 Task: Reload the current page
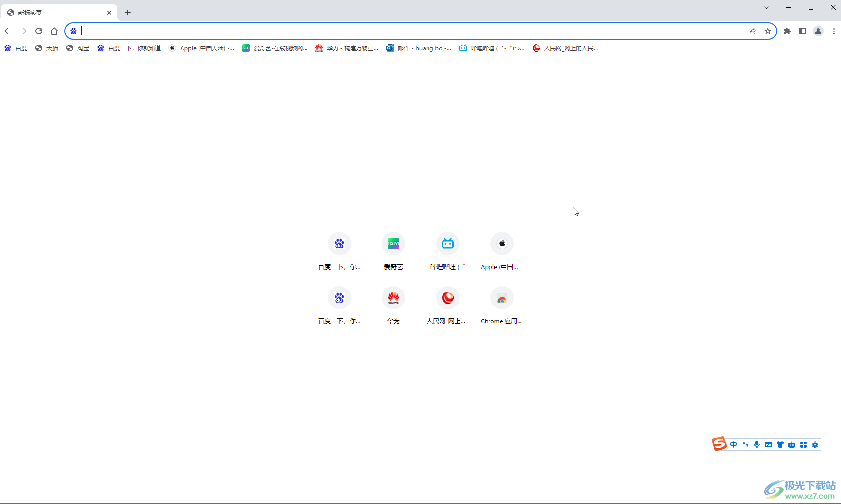(39, 31)
